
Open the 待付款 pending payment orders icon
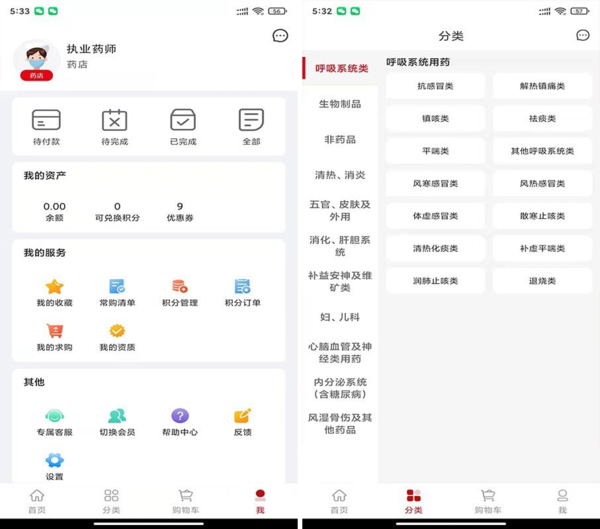pos(46,120)
